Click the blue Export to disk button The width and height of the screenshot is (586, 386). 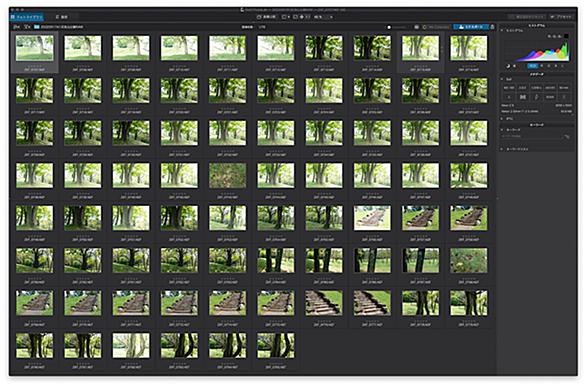click(x=471, y=27)
